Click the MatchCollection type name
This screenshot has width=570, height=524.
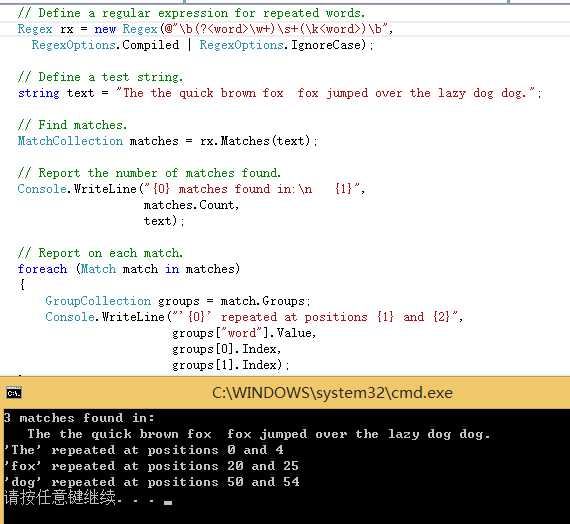[x=71, y=141]
